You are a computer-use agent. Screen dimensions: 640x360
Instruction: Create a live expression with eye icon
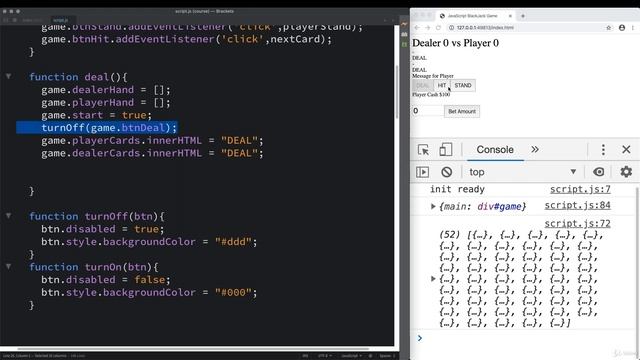click(x=599, y=172)
